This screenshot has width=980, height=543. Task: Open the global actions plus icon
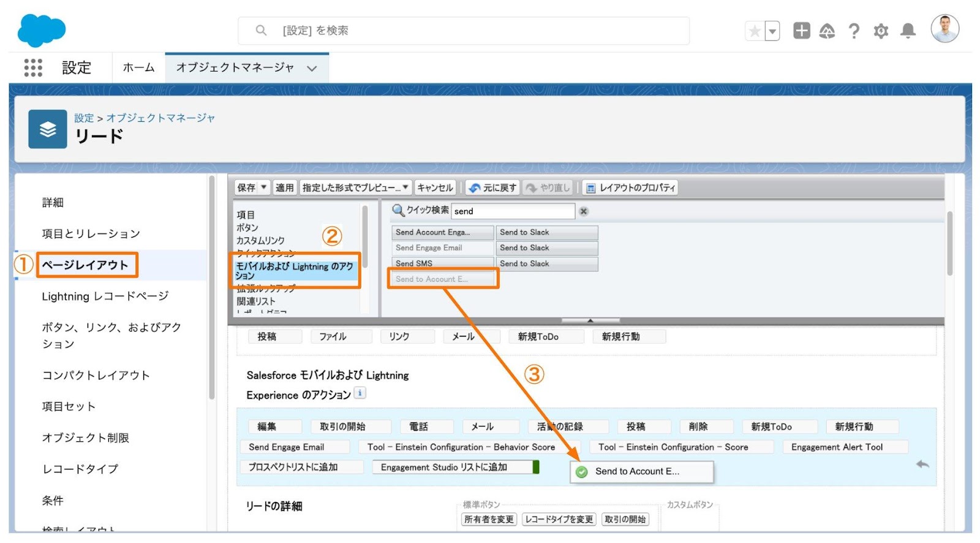(x=801, y=31)
